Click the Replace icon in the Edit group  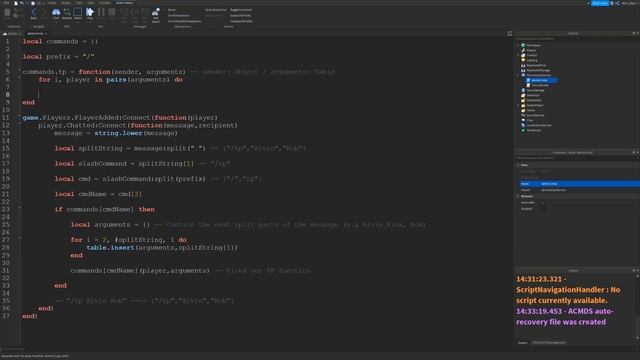[67, 12]
